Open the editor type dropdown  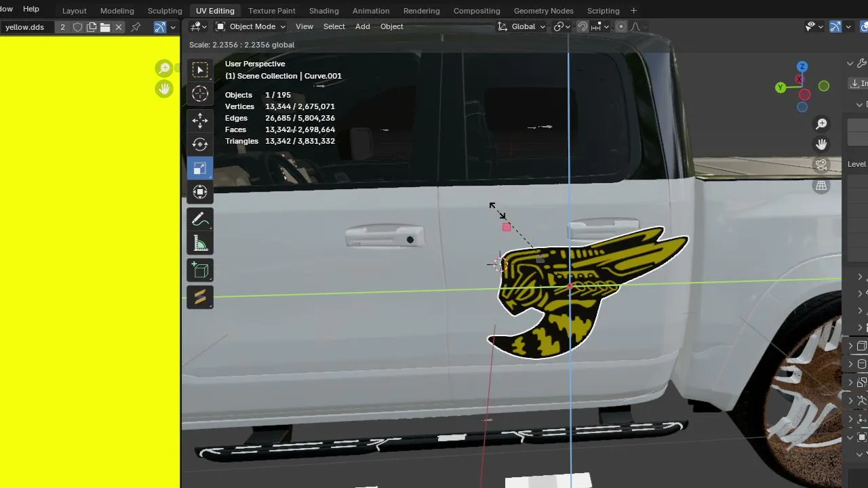(x=199, y=26)
